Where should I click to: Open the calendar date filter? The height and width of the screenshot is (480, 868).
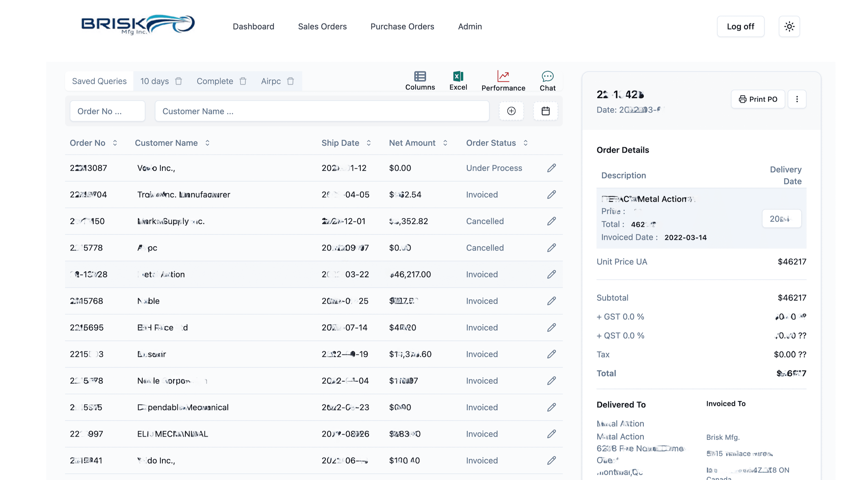545,111
